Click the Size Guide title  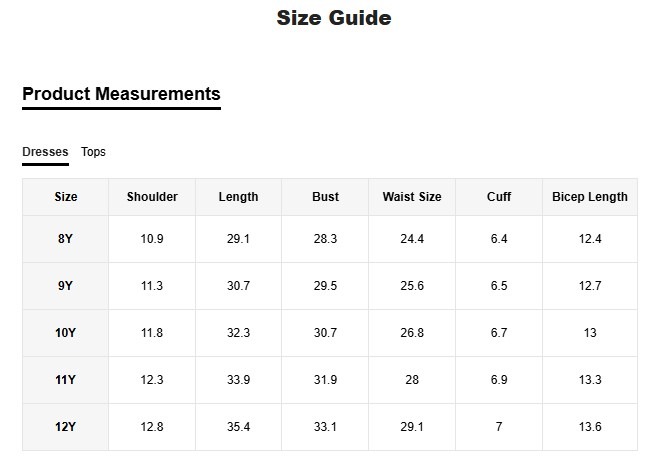pyautogui.click(x=333, y=18)
